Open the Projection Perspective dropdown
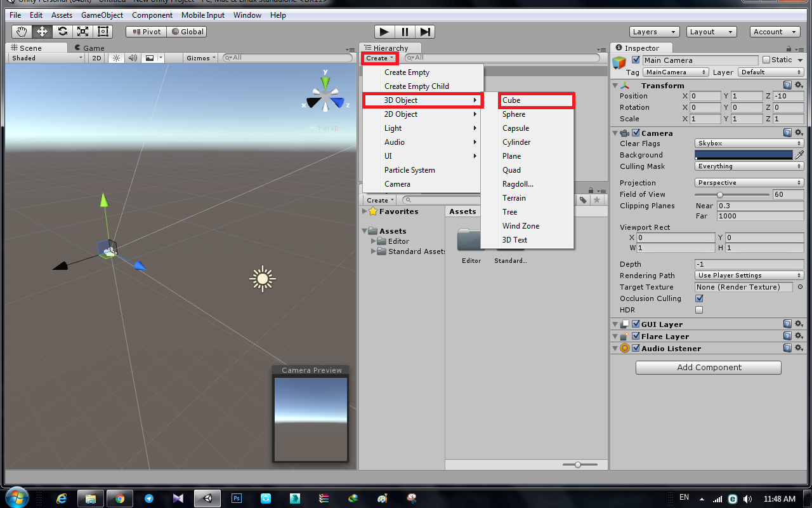The image size is (812, 508). point(749,183)
